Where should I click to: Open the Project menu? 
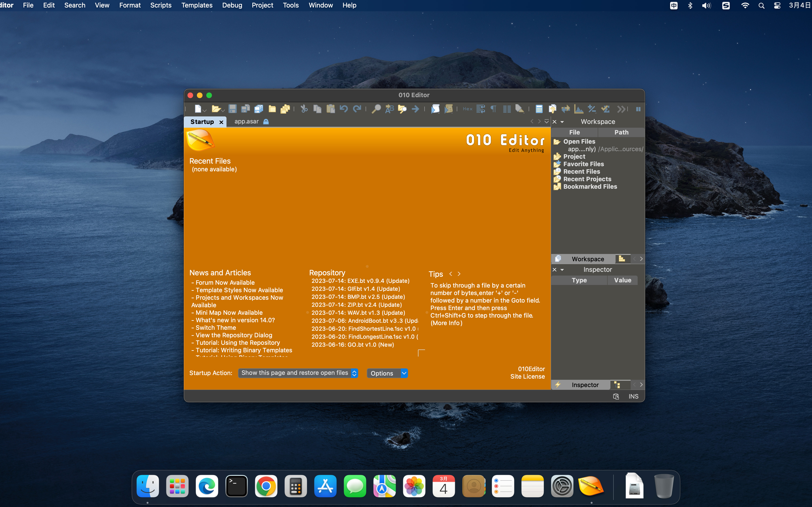click(x=262, y=5)
